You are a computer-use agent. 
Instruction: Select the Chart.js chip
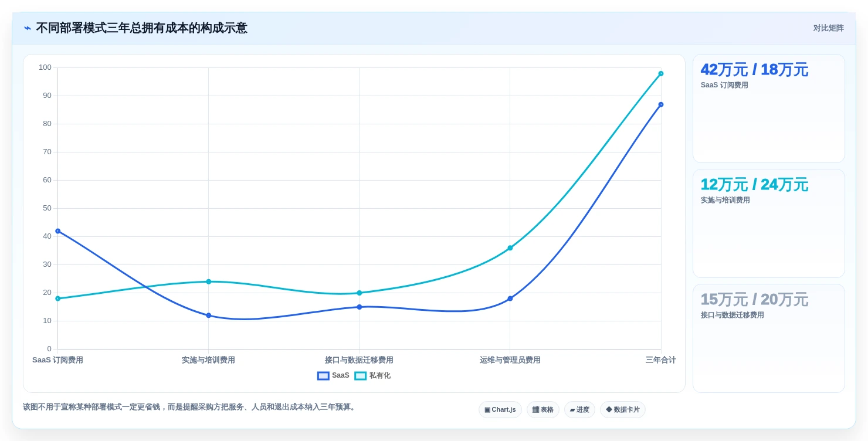point(500,410)
